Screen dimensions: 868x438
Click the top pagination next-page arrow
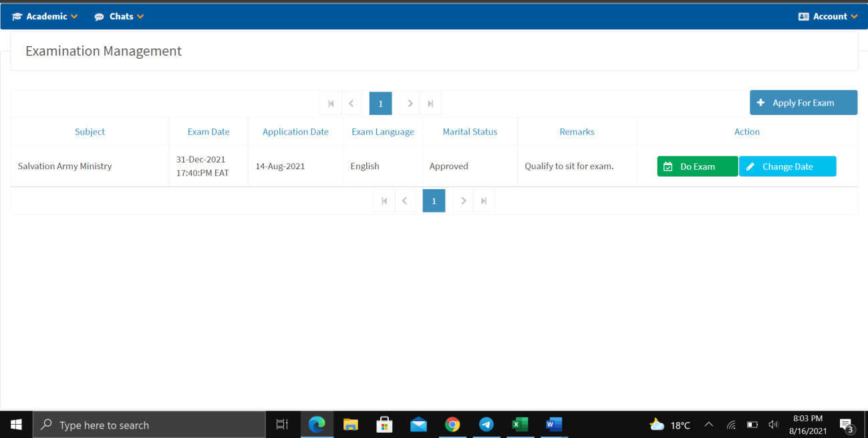click(x=410, y=104)
